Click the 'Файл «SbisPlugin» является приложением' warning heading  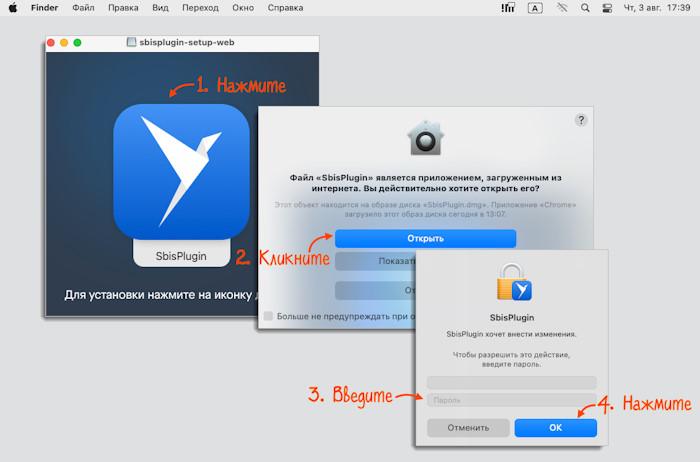click(425, 183)
